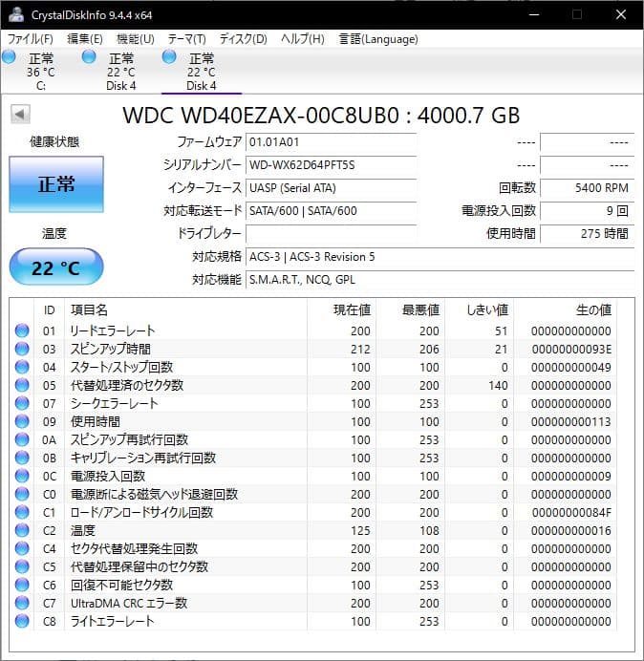Click status orb of row C6 回復不可能セクタ数
The width and height of the screenshot is (644, 661).
click(x=22, y=585)
